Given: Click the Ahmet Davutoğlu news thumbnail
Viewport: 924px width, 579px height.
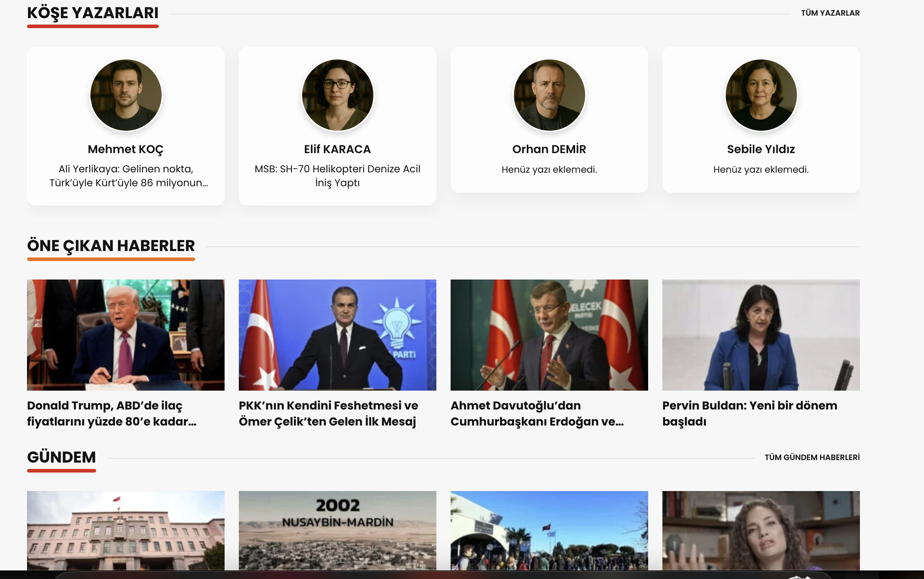Looking at the screenshot, I should 549,335.
